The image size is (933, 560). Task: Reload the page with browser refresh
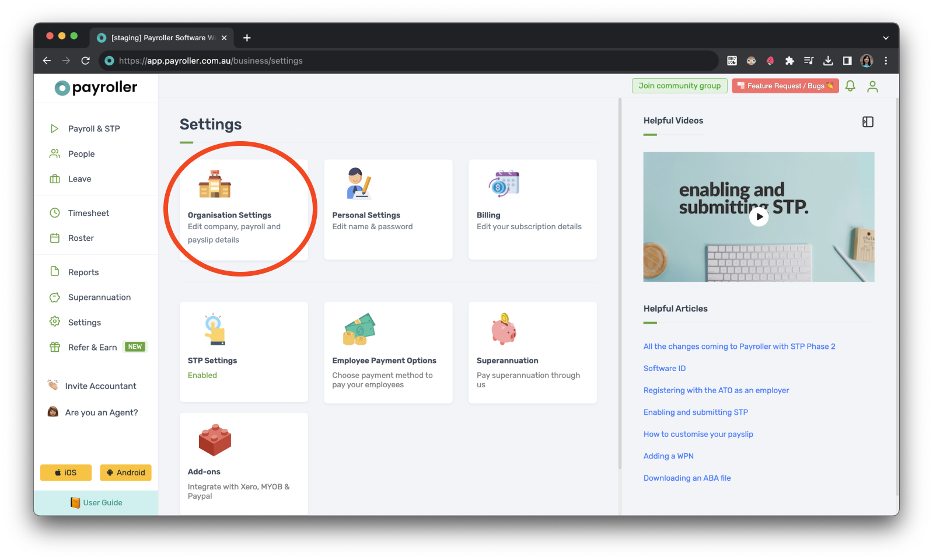coord(85,61)
